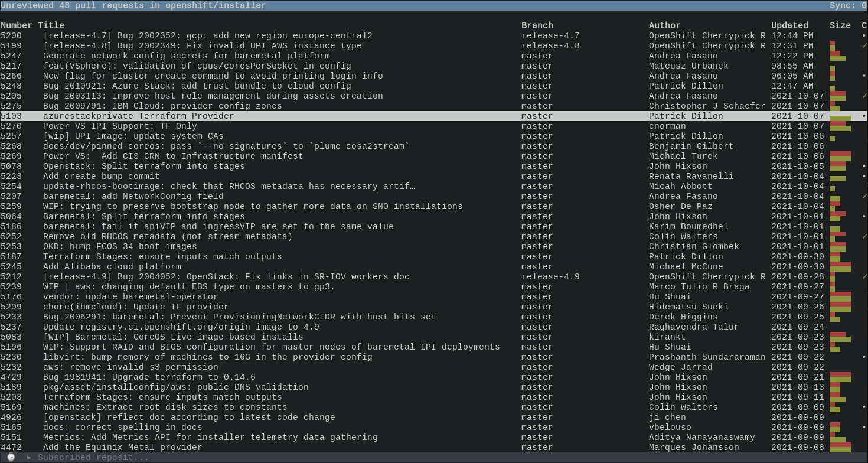The height and width of the screenshot is (463, 868).
Task: Click the Title column header
Action: pyautogui.click(x=51, y=25)
